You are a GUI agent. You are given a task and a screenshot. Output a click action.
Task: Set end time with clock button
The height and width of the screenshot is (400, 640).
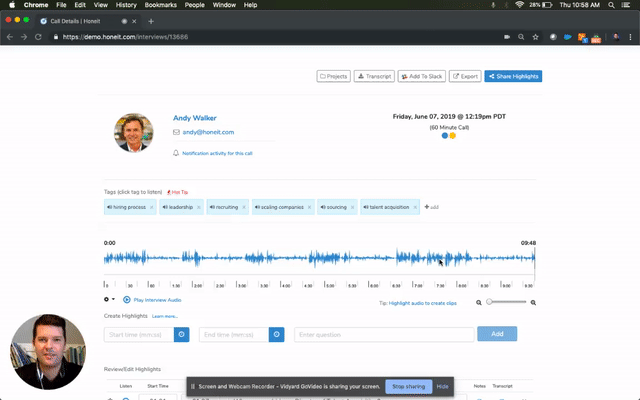[277, 335]
